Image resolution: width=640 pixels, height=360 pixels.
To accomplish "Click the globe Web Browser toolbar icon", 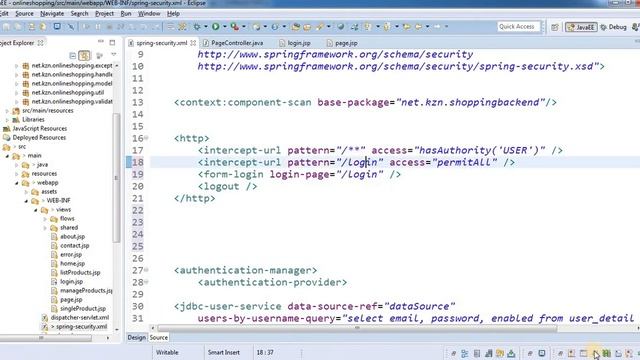I will [x=340, y=27].
